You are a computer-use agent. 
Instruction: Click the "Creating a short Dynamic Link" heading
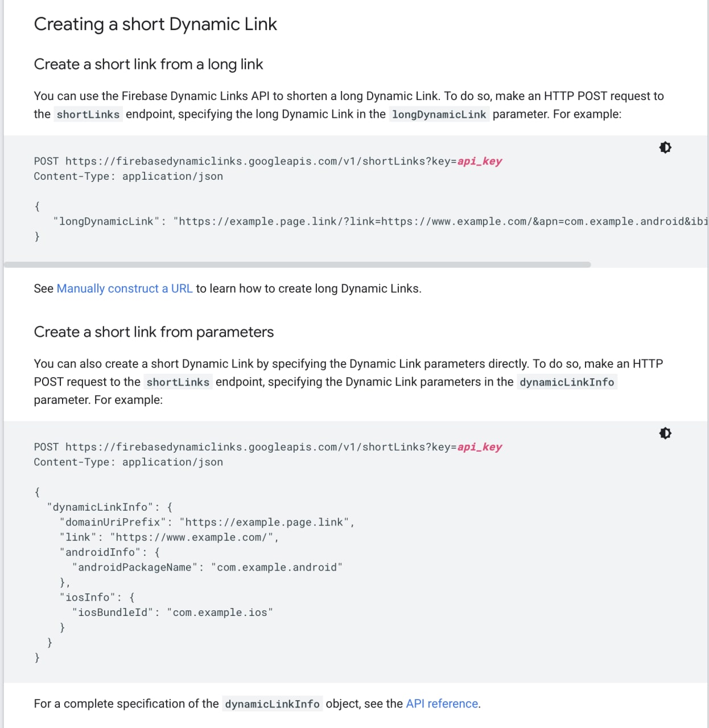tap(155, 24)
